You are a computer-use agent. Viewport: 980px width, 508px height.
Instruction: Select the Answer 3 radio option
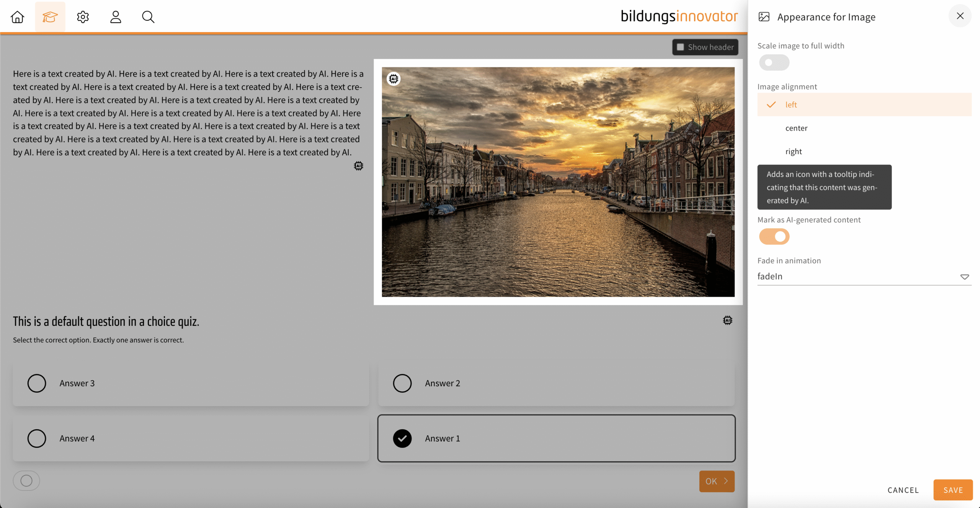(x=37, y=383)
